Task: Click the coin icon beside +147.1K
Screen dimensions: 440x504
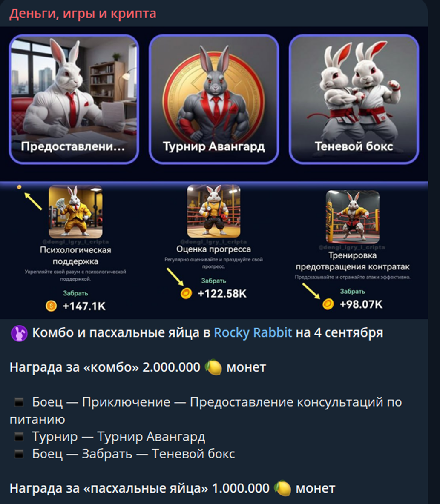Action: point(51,306)
